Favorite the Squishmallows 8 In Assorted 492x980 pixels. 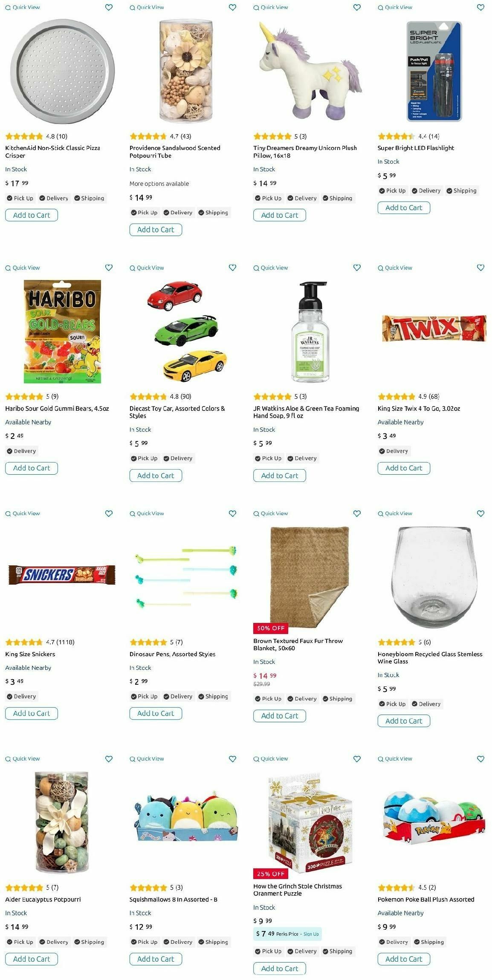coord(232,759)
